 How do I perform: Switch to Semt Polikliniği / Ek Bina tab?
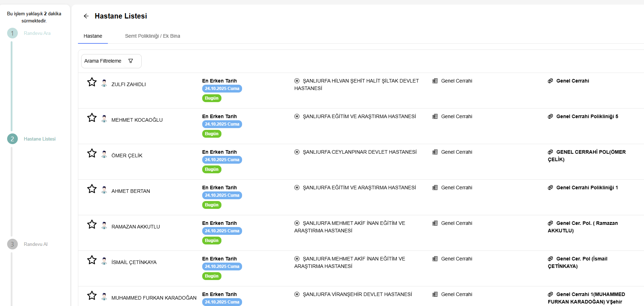pyautogui.click(x=152, y=36)
